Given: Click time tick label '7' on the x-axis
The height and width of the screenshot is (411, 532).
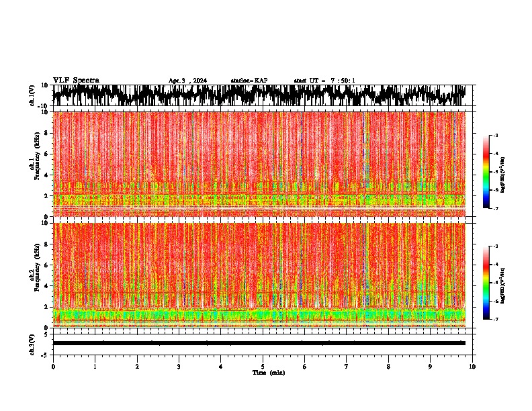Looking at the screenshot, I should point(347,367).
